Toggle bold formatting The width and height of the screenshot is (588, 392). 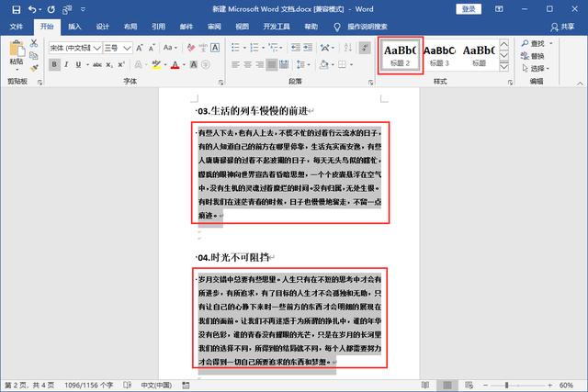click(x=54, y=64)
